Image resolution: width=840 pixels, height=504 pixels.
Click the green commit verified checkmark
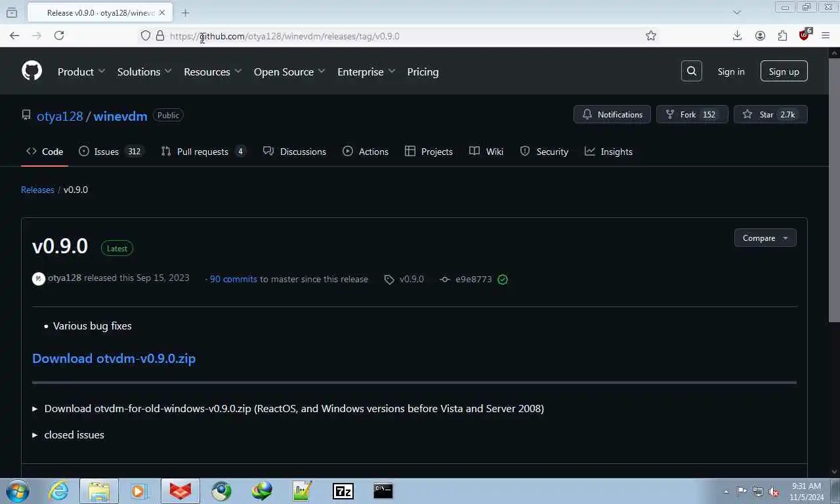(x=503, y=280)
